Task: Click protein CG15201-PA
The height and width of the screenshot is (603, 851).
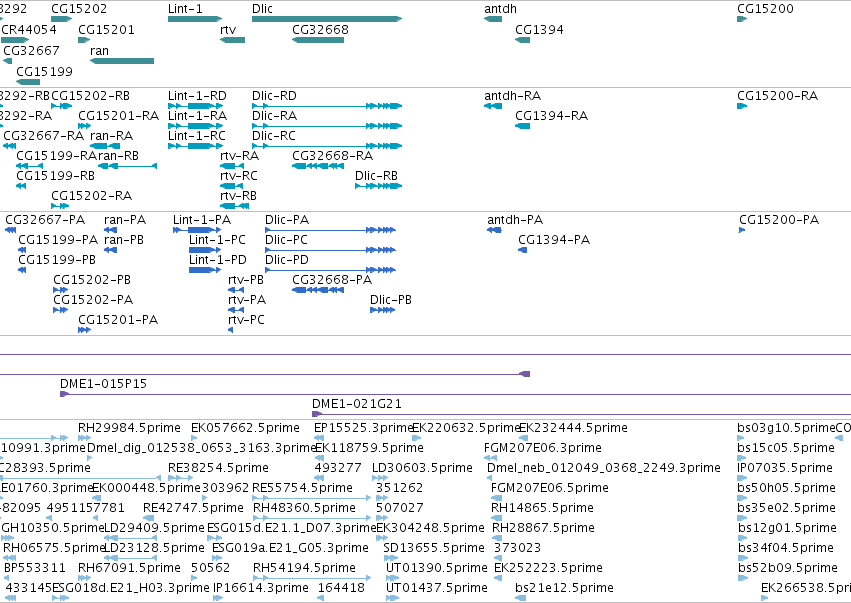Action: (x=118, y=320)
